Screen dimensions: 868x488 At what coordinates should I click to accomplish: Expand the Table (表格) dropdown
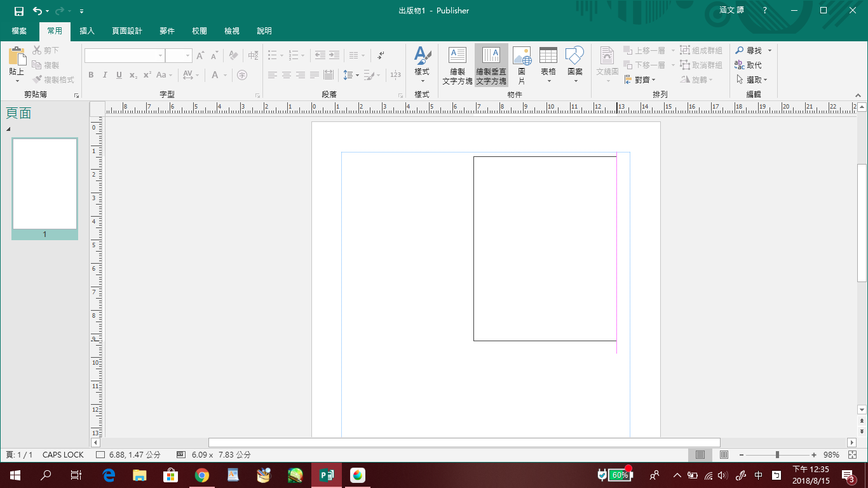pos(548,81)
